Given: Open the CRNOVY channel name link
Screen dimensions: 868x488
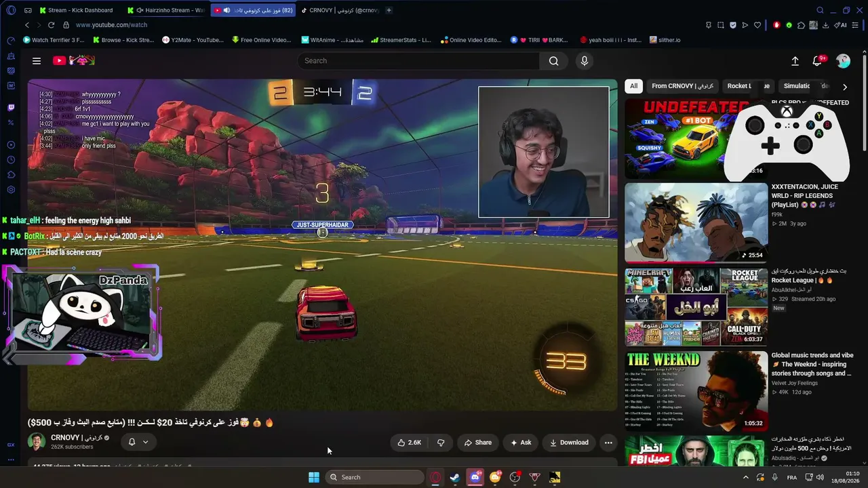Looking at the screenshot, I should [x=77, y=438].
